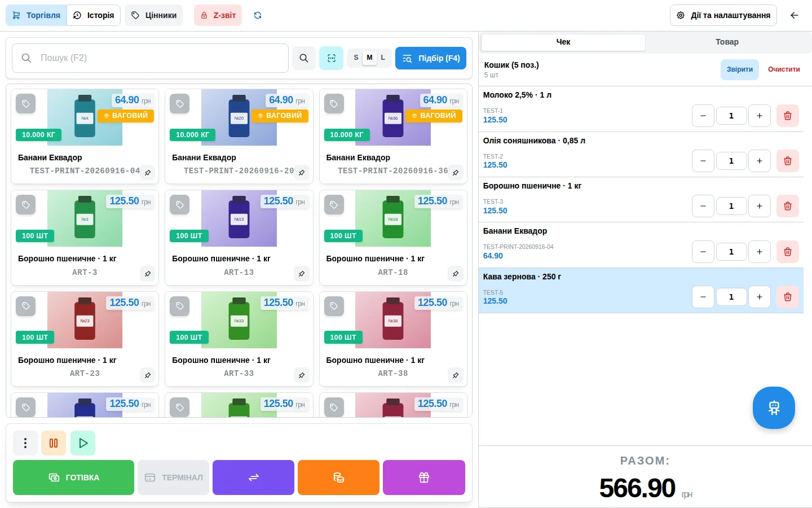Increase quantity of Молоко 2,5%
This screenshot has height=508, width=812.
[x=760, y=116]
